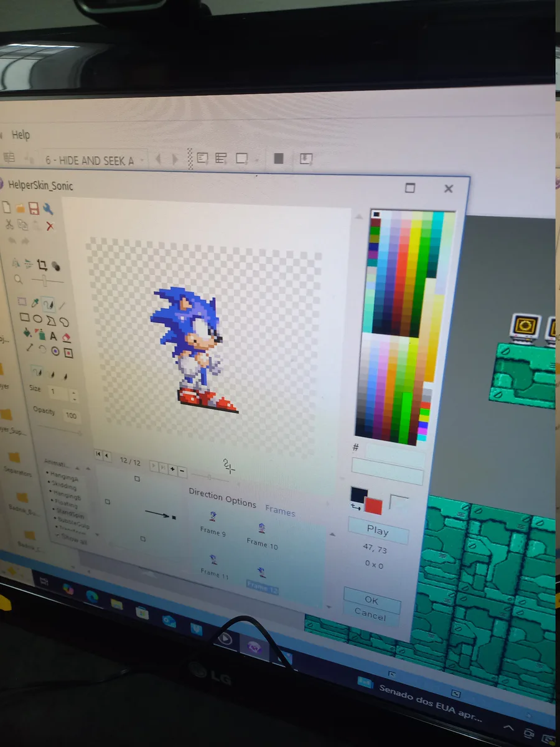Image resolution: width=560 pixels, height=747 pixels.
Task: Click the Opacity slider
Action: pos(60,429)
